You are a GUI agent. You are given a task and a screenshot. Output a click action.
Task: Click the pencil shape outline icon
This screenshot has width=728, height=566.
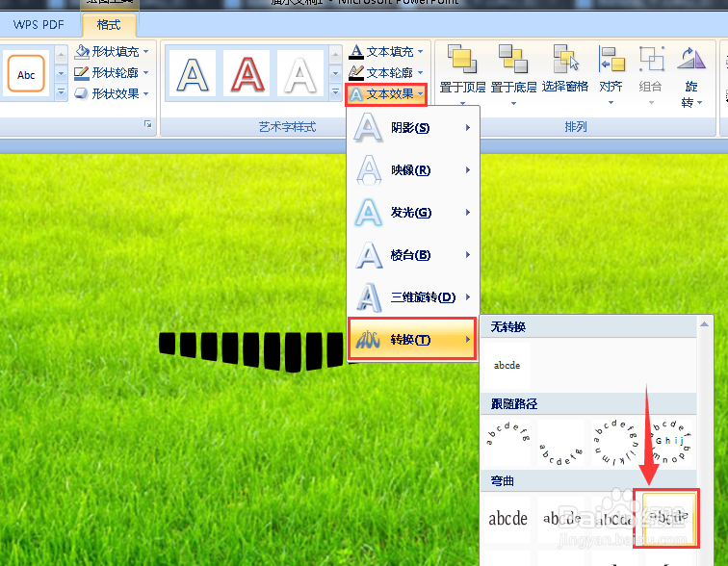click(82, 72)
